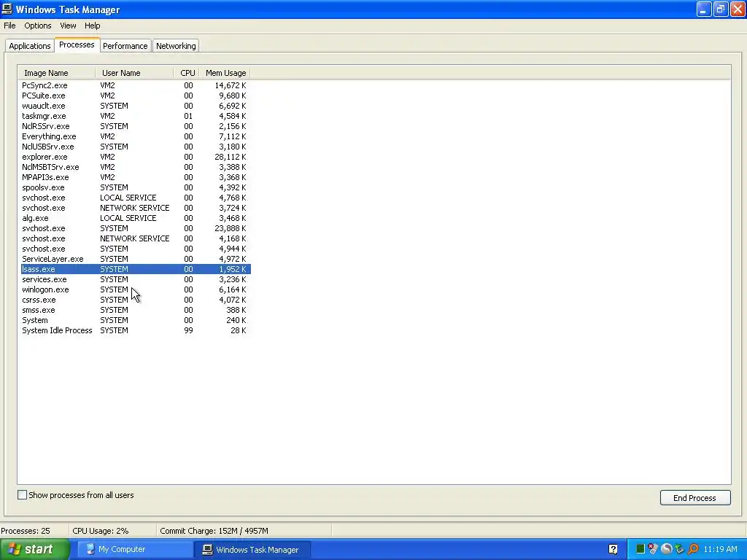Select svchost.exe using 3,724 K memory
Viewport: 747px width, 560px height.
(x=136, y=208)
